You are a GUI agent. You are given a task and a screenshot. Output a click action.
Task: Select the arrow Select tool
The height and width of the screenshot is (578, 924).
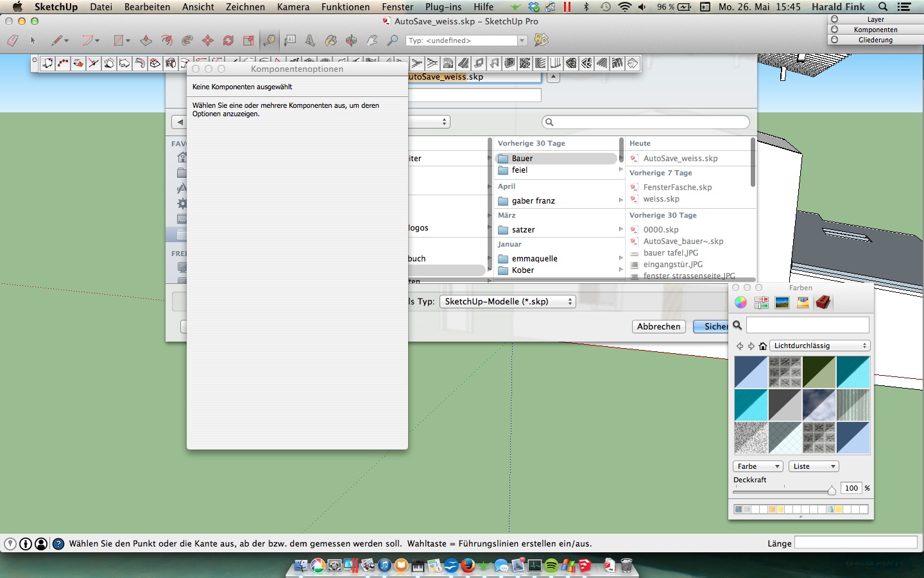pos(33,40)
